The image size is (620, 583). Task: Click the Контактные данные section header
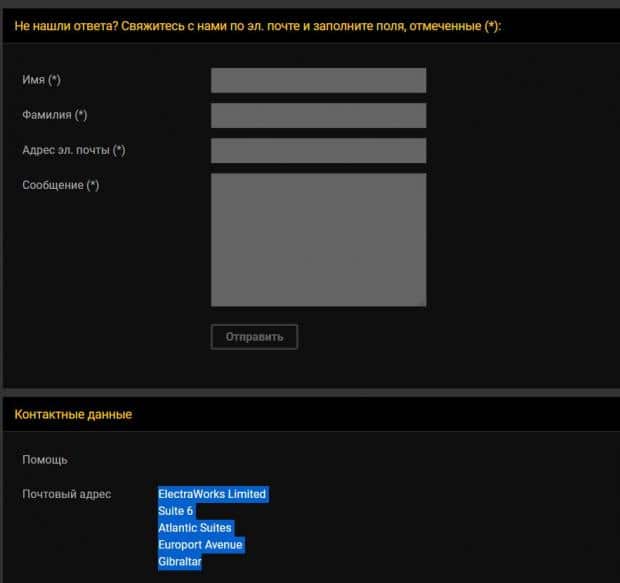pyautogui.click(x=73, y=414)
